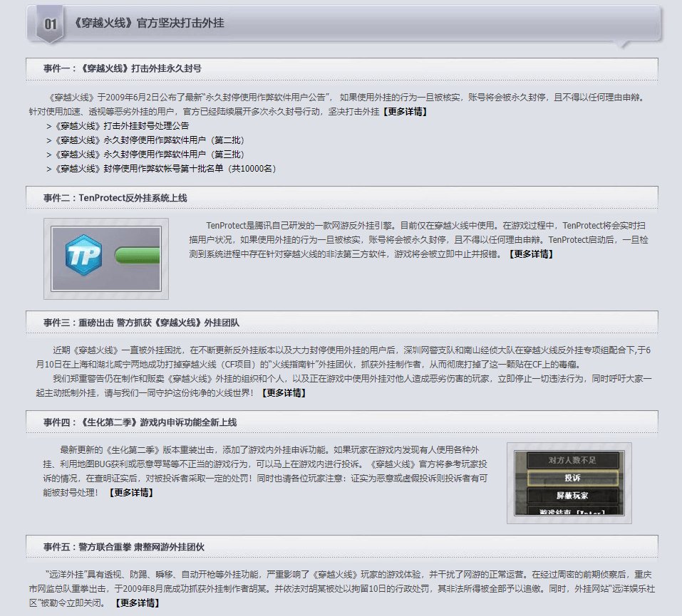Click heading 事件四：《生化第二季》游戏内申诉功能全新上线
This screenshot has height=616, width=682.
(140, 422)
